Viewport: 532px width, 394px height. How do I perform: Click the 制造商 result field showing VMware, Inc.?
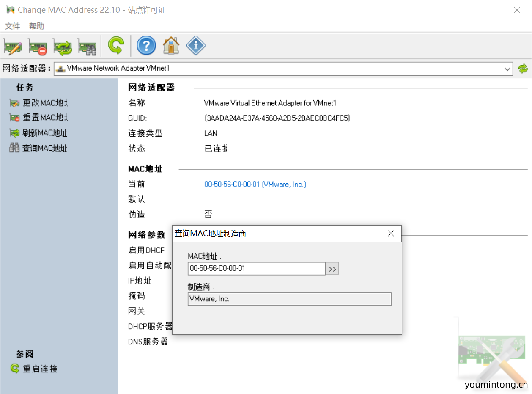coord(290,299)
